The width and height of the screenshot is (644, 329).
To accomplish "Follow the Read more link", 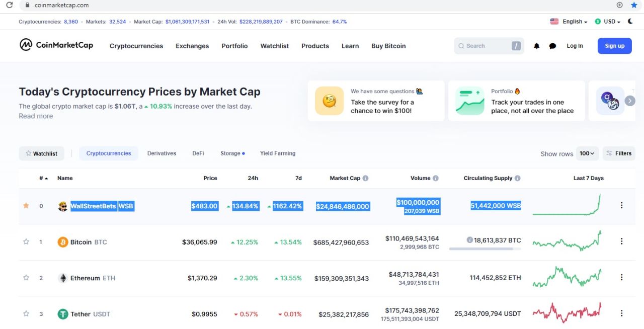I will tap(36, 116).
